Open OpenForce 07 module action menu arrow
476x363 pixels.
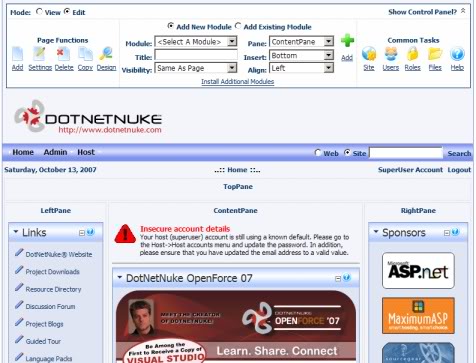coord(120,277)
